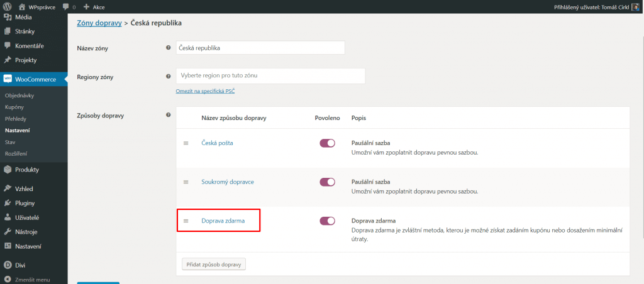Click help icon beside Způsoby dopravy
Screen dimensions: 644x284
pos(168,116)
